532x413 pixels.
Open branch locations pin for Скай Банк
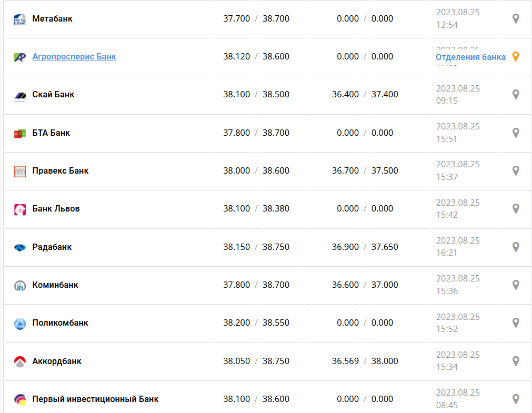[516, 95]
